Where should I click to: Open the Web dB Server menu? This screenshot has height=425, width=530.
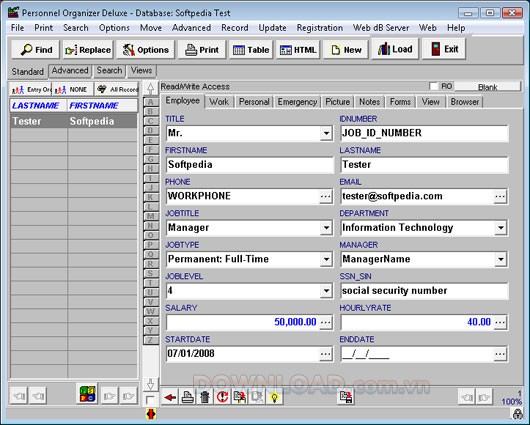pos(381,28)
